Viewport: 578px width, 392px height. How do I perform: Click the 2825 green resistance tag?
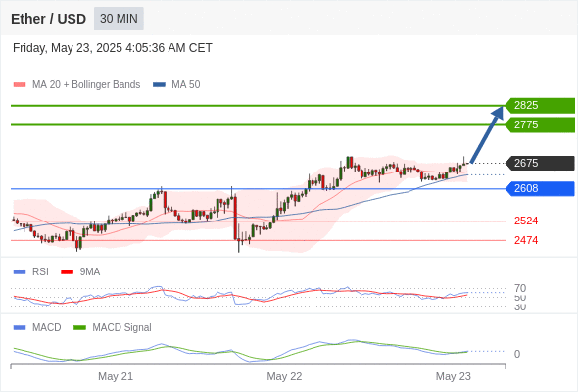[540, 106]
